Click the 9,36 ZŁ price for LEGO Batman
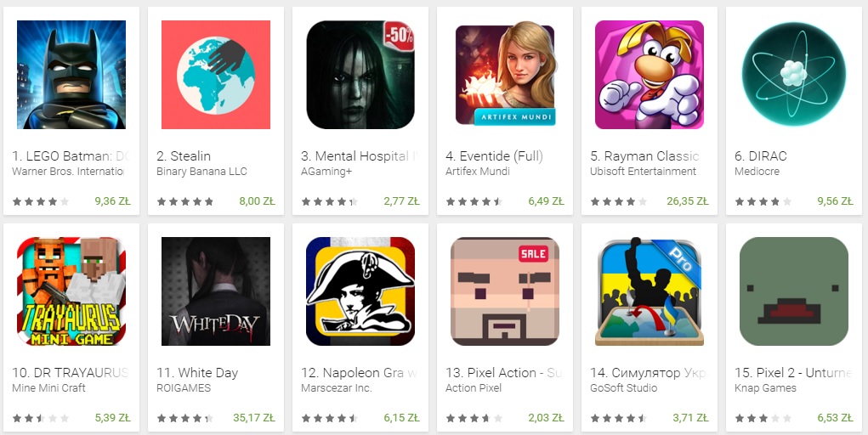The width and height of the screenshot is (868, 435). tap(112, 201)
